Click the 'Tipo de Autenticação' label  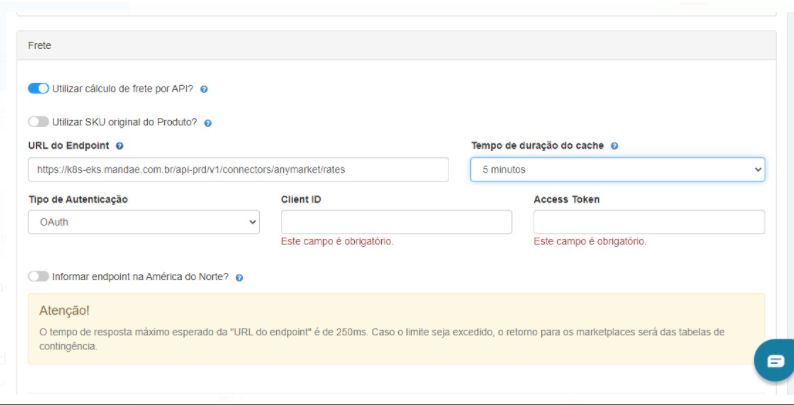pyautogui.click(x=78, y=199)
